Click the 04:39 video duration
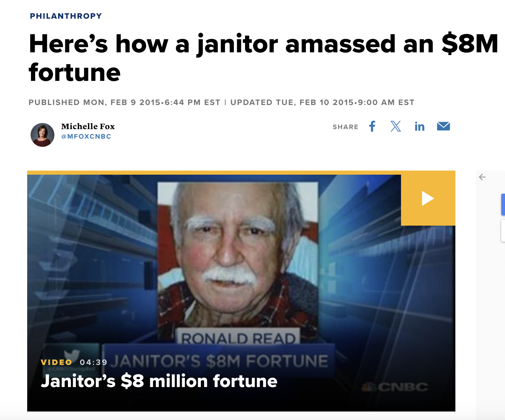 pyautogui.click(x=93, y=362)
